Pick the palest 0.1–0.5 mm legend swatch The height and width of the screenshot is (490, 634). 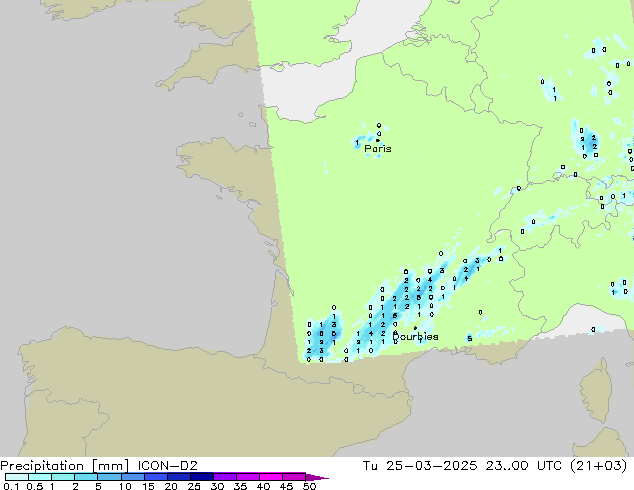(17, 477)
